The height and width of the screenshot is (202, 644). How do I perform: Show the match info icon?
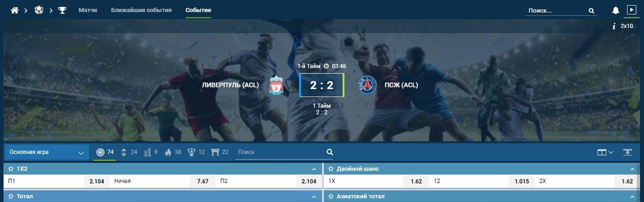coord(613,25)
